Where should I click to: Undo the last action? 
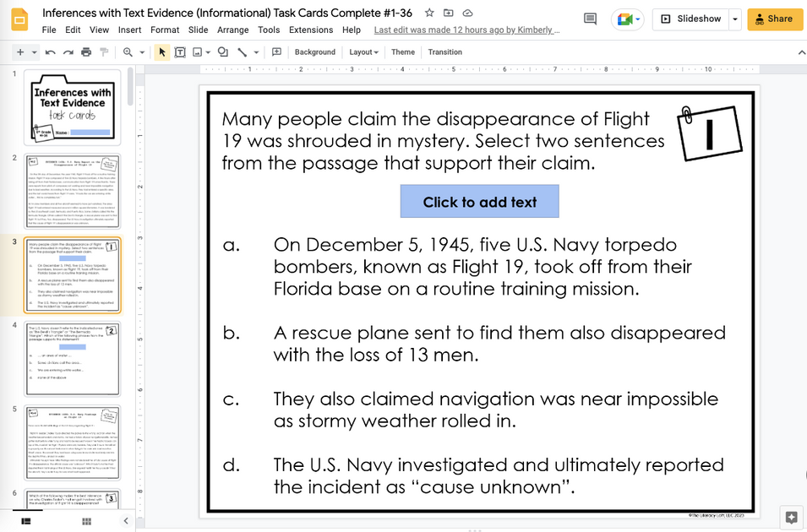[51, 52]
